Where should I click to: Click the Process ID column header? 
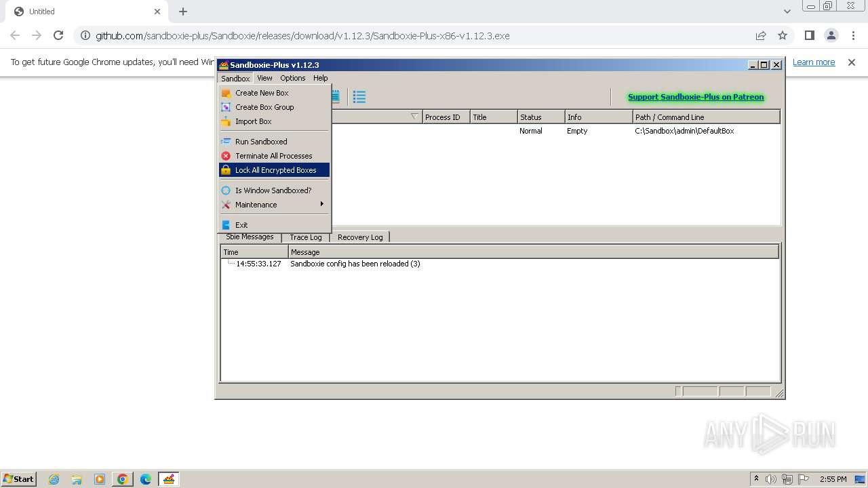pyautogui.click(x=446, y=117)
